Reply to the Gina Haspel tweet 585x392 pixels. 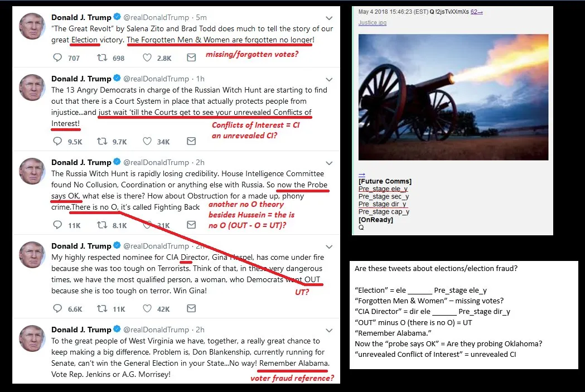click(57, 308)
